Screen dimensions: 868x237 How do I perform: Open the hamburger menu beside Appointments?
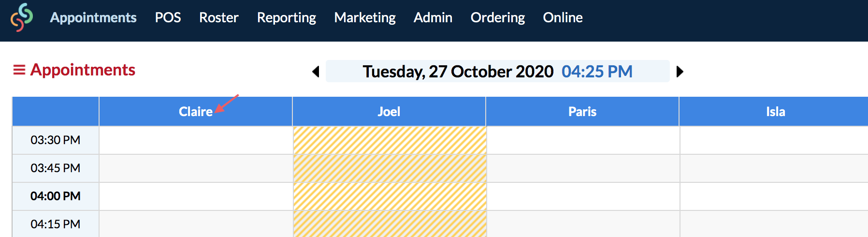[x=19, y=70]
